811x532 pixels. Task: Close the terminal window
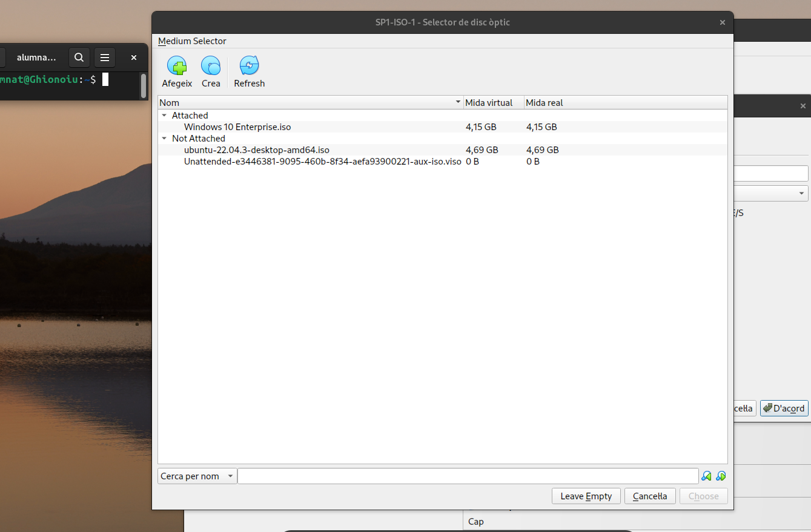coord(134,57)
